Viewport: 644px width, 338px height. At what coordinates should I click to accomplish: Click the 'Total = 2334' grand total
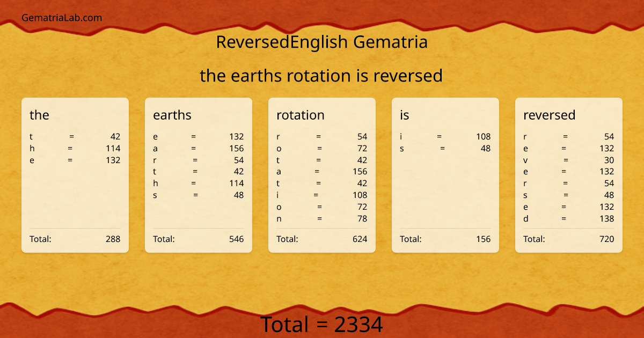(x=322, y=325)
